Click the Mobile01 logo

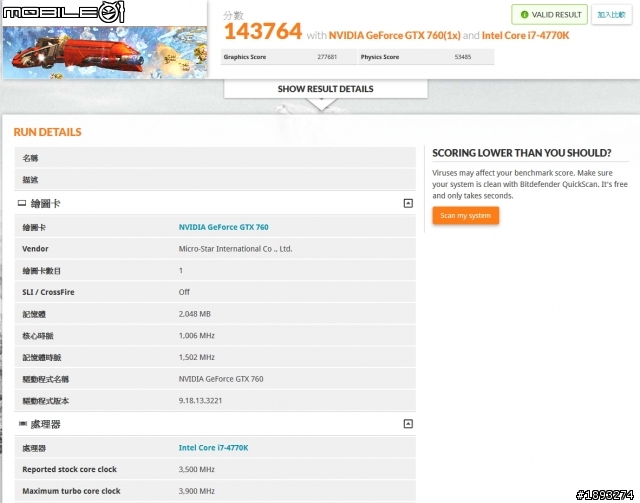(63, 12)
